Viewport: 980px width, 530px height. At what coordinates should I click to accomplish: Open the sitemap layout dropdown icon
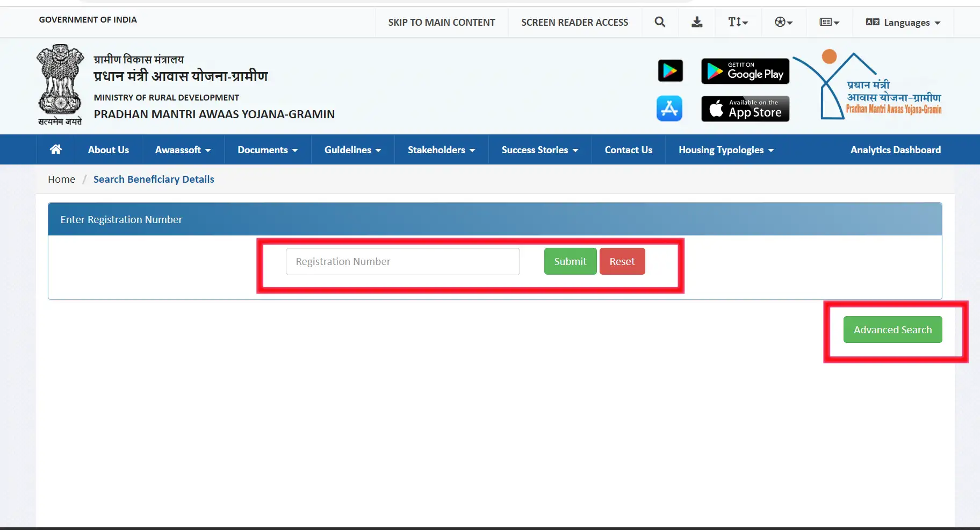pyautogui.click(x=829, y=22)
